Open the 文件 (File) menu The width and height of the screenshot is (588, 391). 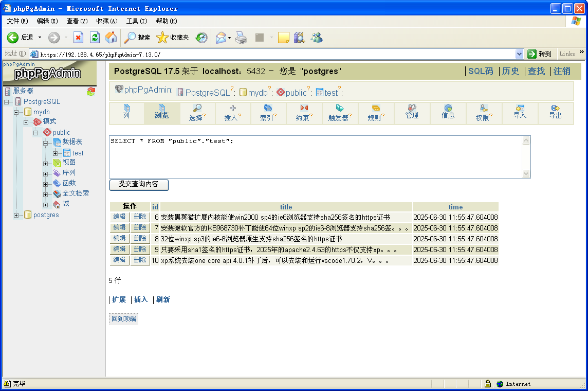(x=17, y=21)
